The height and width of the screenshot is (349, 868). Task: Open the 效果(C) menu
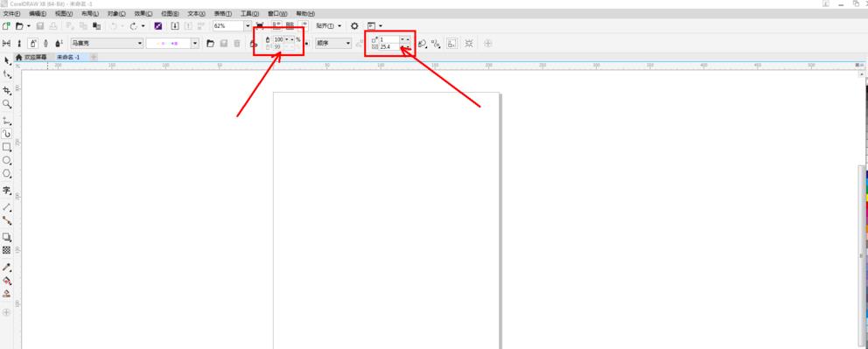143,13
